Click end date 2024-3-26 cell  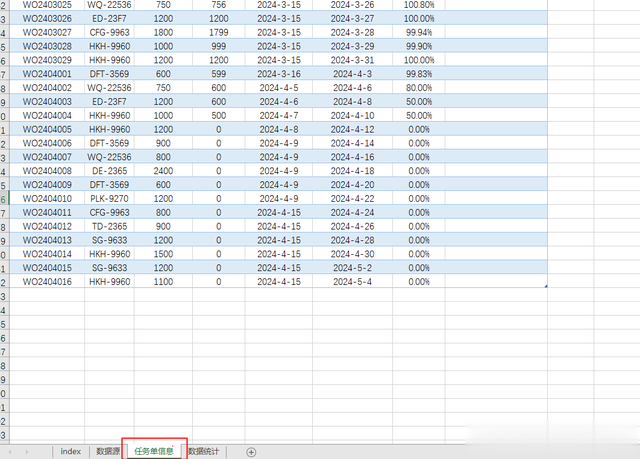[x=352, y=5]
